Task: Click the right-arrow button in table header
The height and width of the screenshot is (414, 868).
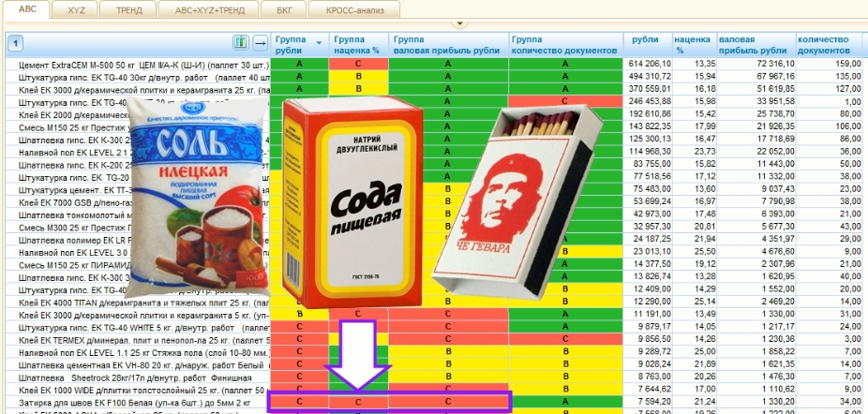Action: pyautogui.click(x=261, y=43)
